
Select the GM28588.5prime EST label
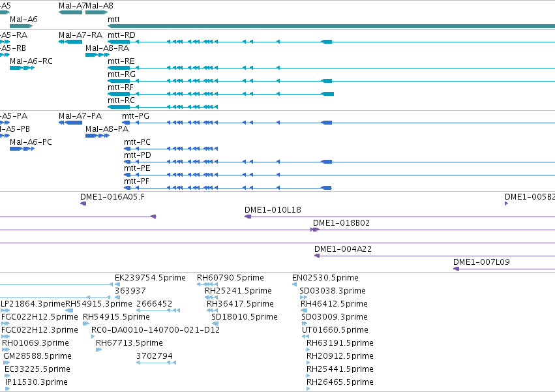click(37, 357)
